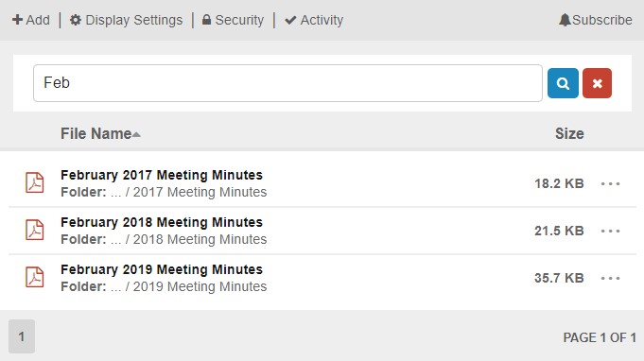Click the lock icon for Security
Screen dimensions: 644x361
click(x=206, y=20)
